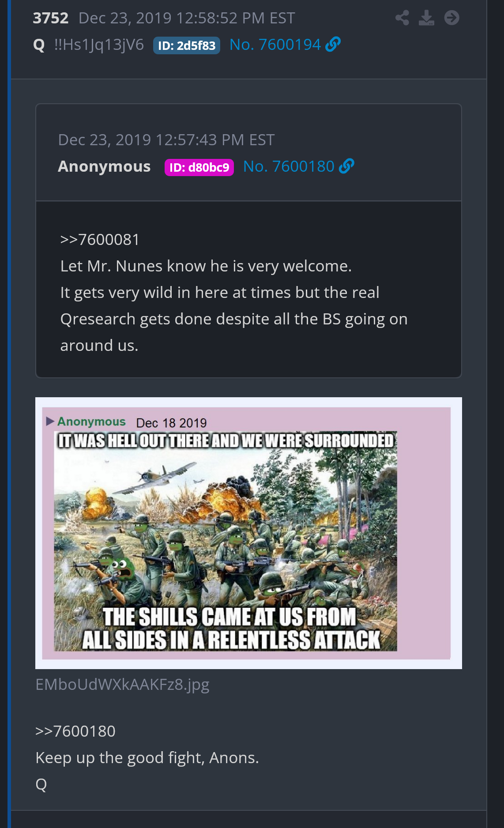Viewport: 504px width, 828px height.
Task: Click the circled right-arrow icon
Action: (452, 18)
